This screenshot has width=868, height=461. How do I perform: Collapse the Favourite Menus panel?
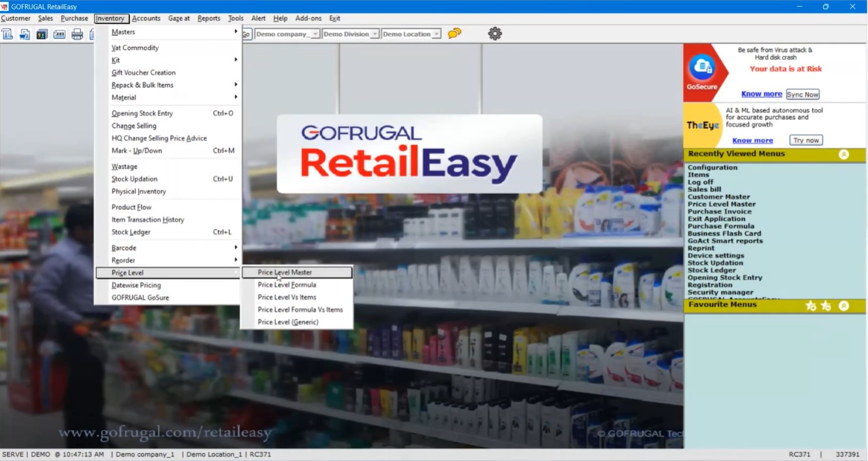pos(844,306)
